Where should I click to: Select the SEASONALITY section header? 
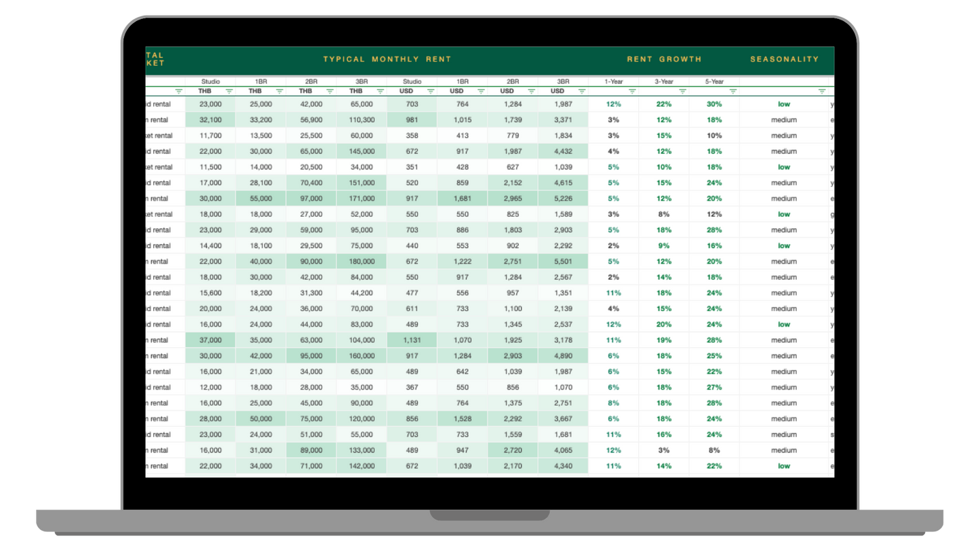coord(784,59)
